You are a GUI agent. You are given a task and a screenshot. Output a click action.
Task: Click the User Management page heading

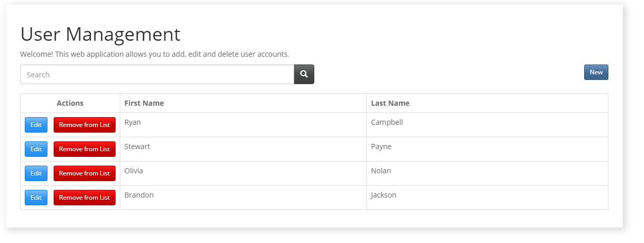(x=100, y=35)
